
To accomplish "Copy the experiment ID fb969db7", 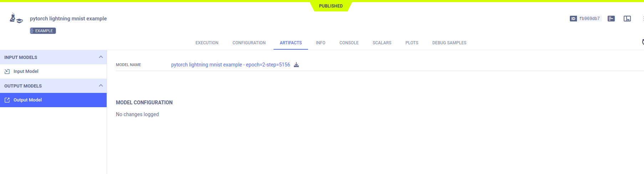I will pyautogui.click(x=589, y=19).
